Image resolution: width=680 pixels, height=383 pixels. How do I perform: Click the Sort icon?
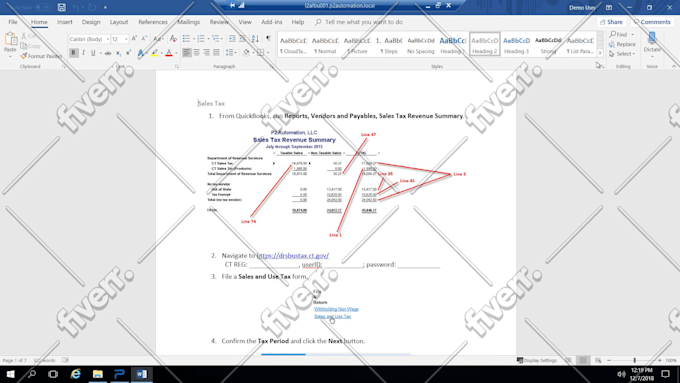pos(255,39)
